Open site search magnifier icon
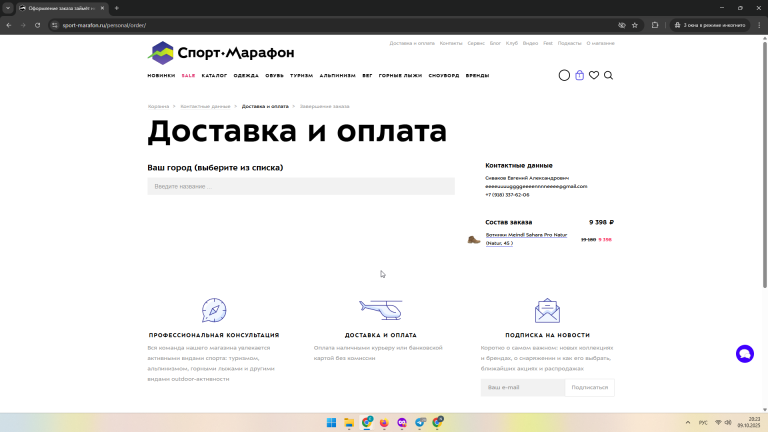 [x=608, y=75]
